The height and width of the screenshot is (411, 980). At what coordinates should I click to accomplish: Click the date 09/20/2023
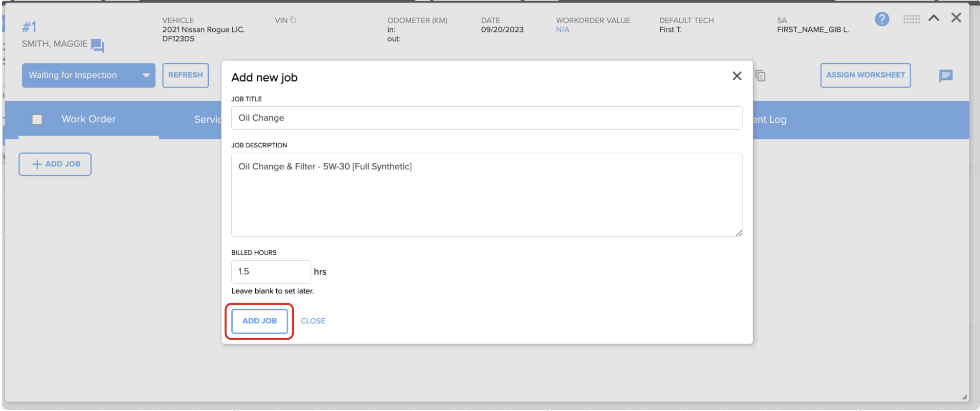502,30
